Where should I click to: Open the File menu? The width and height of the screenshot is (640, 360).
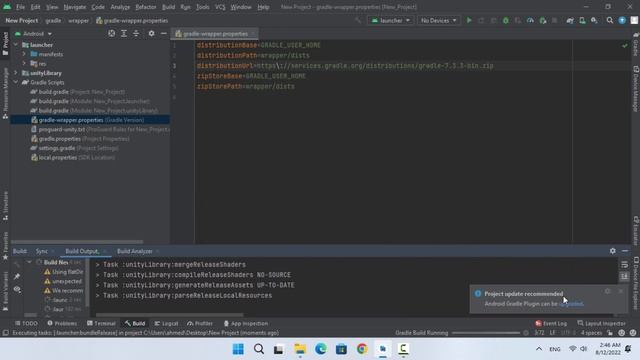(x=20, y=7)
